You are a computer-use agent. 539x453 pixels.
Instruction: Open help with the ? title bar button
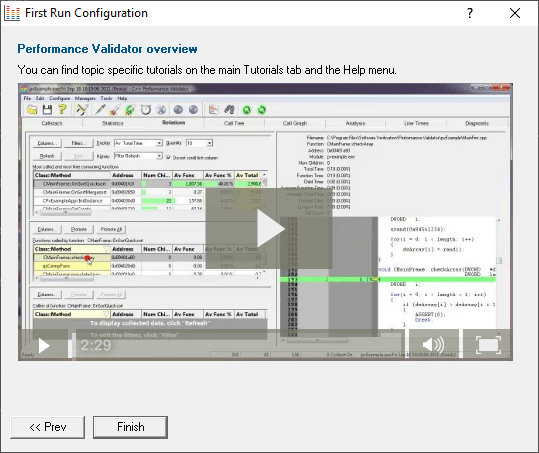pyautogui.click(x=470, y=13)
